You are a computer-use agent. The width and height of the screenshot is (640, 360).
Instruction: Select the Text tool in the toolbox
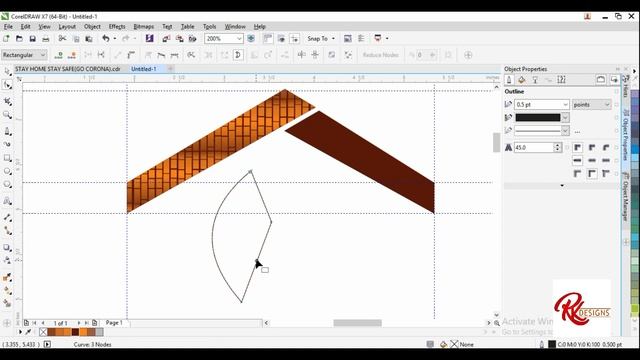7,201
